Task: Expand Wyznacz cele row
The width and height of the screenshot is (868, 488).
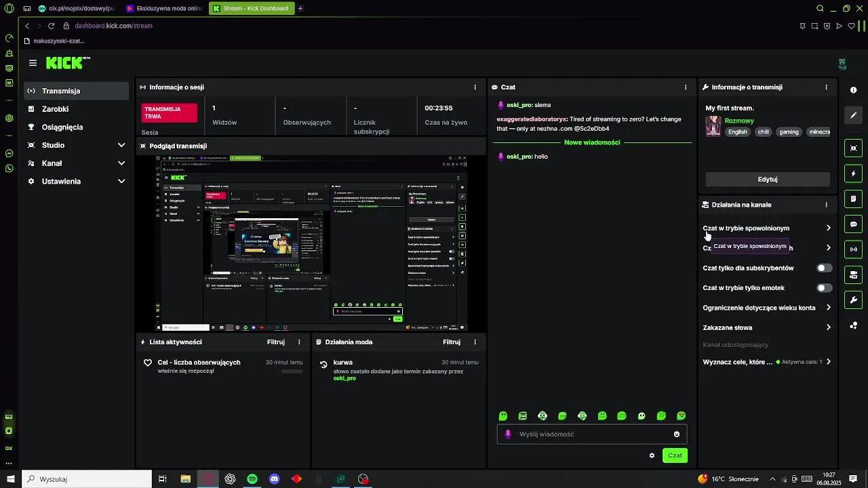Action: (x=767, y=362)
